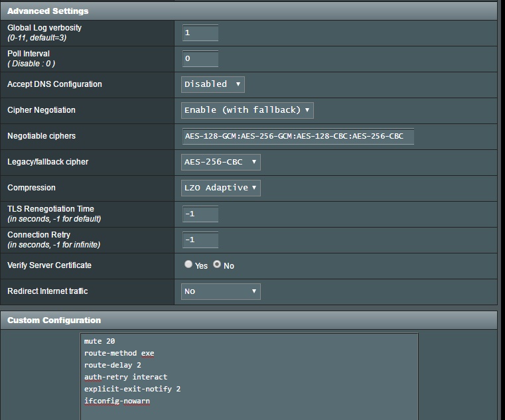Click the 'mute 20' line in Custom Configuration
505x420 pixels.
(x=100, y=341)
